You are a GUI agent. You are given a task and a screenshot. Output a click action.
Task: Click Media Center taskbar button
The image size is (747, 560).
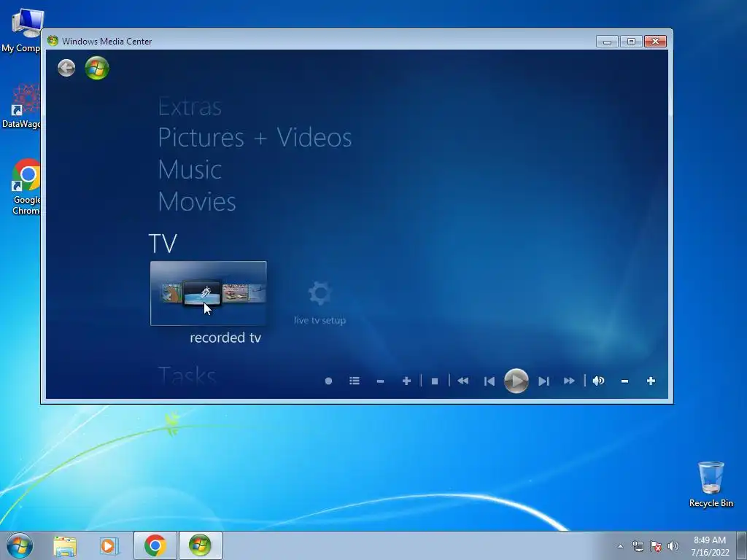coord(200,545)
